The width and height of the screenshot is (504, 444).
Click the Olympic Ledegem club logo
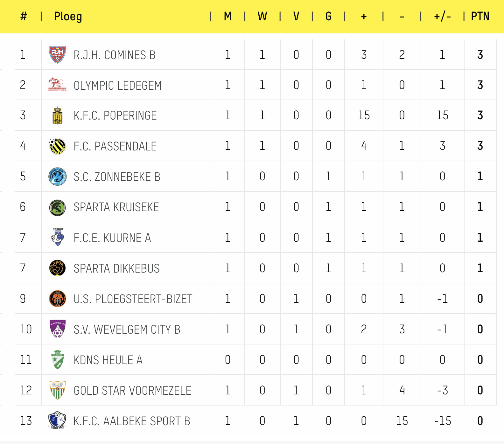point(57,85)
